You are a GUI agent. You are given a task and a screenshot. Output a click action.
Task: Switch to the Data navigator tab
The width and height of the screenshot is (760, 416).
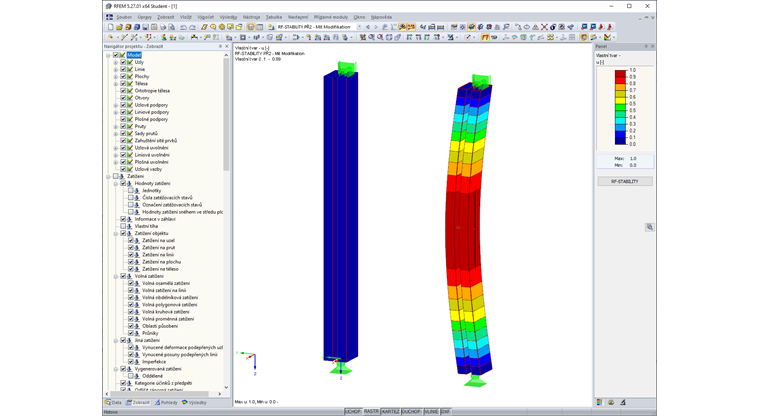pyautogui.click(x=114, y=402)
